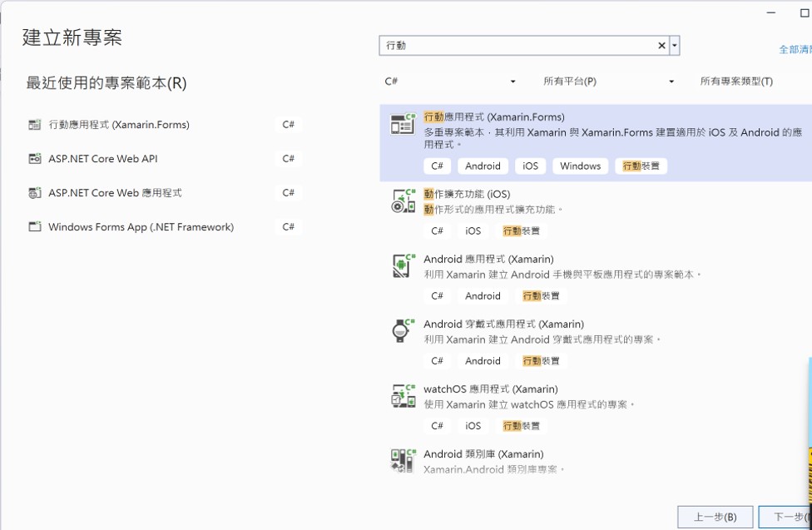Click the C# tag beside recent ASP.NET Core Web 應用程式

(288, 193)
